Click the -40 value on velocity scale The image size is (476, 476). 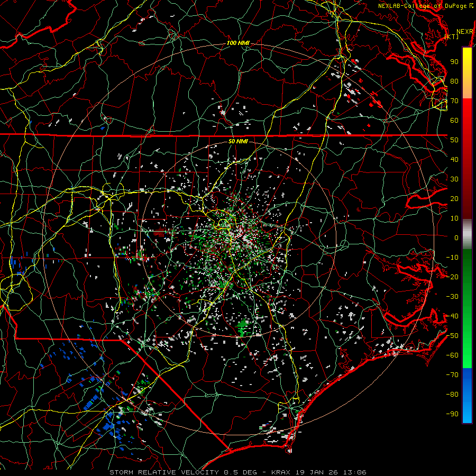pyautogui.click(x=452, y=316)
